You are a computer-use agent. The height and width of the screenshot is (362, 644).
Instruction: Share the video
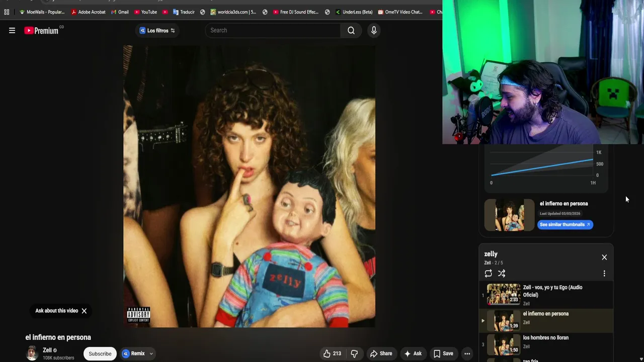click(381, 354)
